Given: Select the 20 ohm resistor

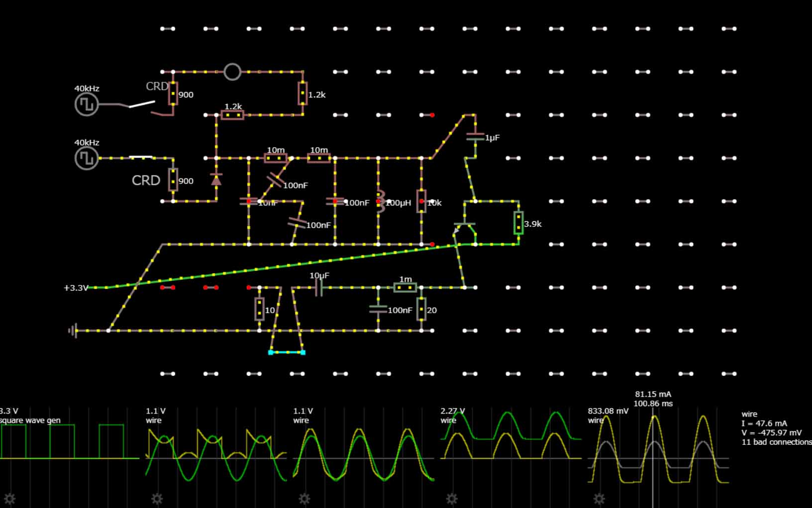Looking at the screenshot, I should pos(421,309).
